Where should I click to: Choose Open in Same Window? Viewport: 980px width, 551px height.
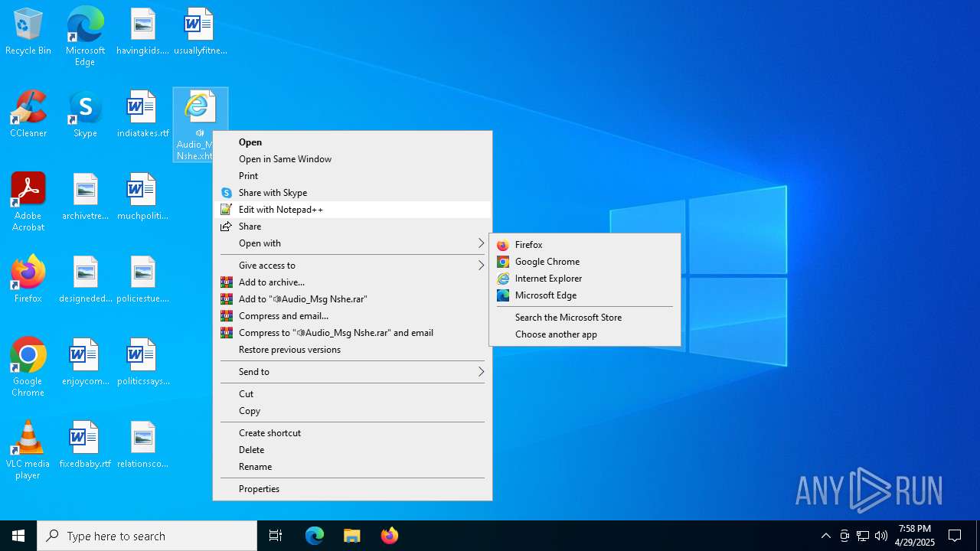click(x=352, y=159)
